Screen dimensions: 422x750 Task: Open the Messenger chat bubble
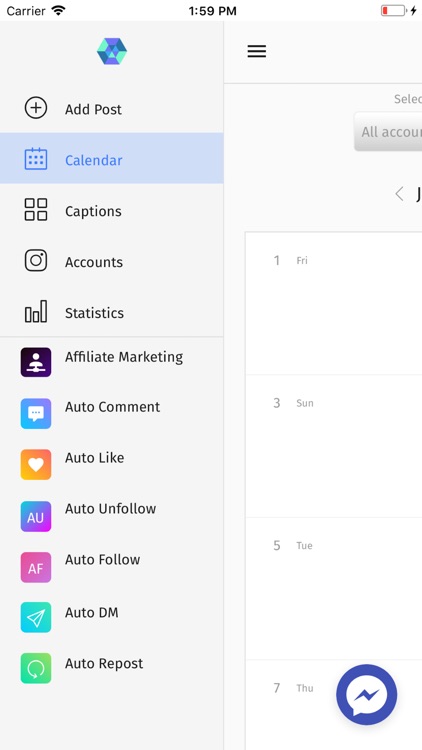pos(366,695)
